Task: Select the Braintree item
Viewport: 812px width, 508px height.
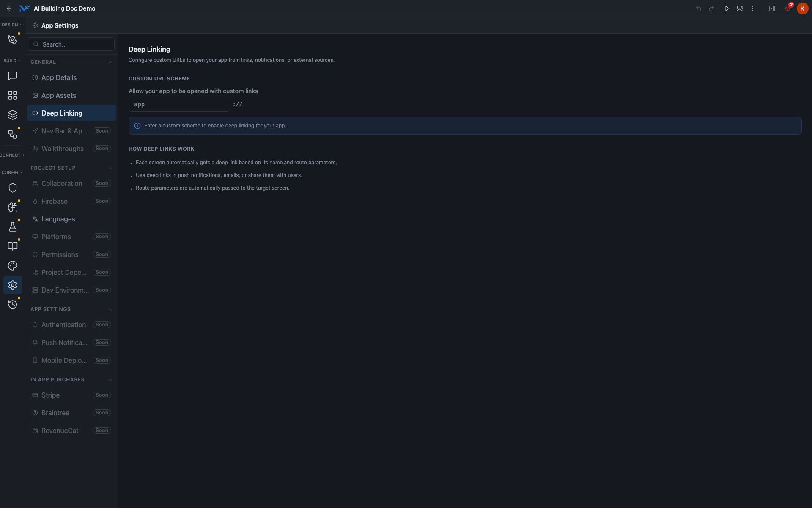Action: point(71,413)
